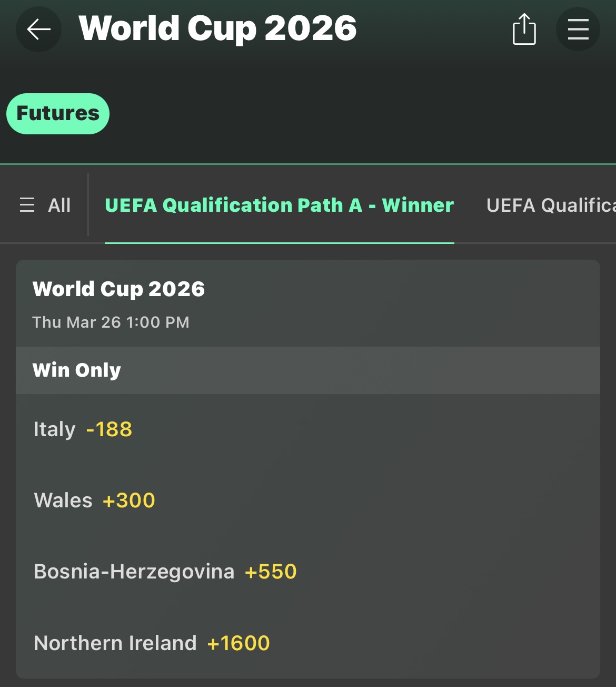
Task: Click the World Cup 2026 card heading
Action: [x=118, y=289]
